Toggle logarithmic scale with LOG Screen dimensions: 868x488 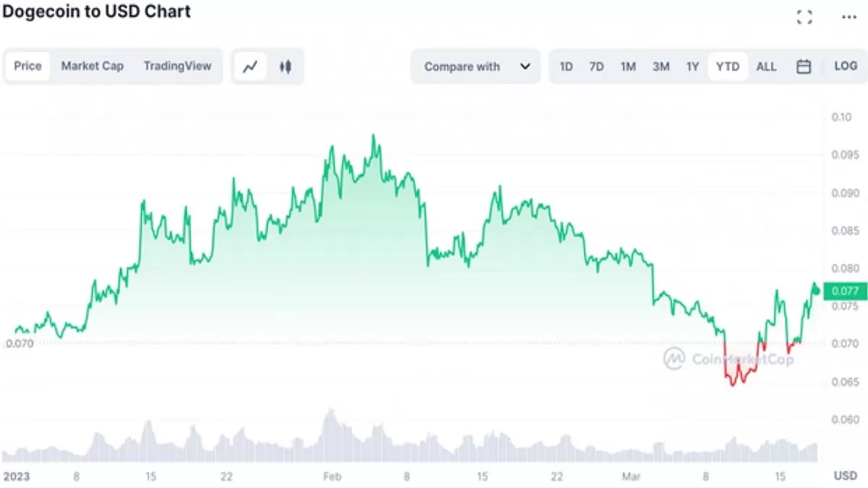(x=845, y=66)
